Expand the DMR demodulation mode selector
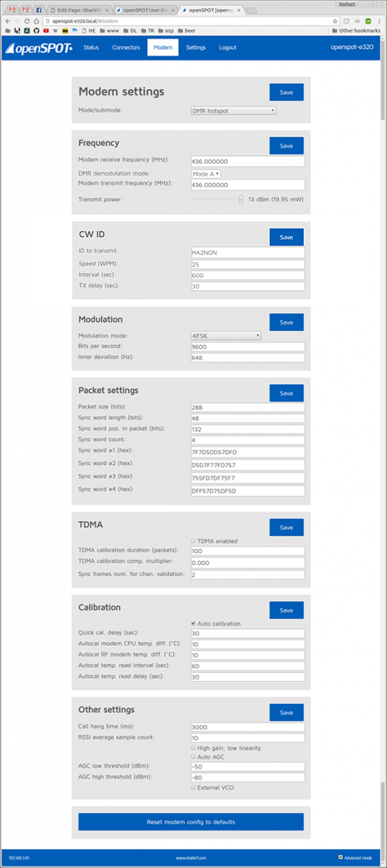The image size is (387, 868). pyautogui.click(x=206, y=173)
